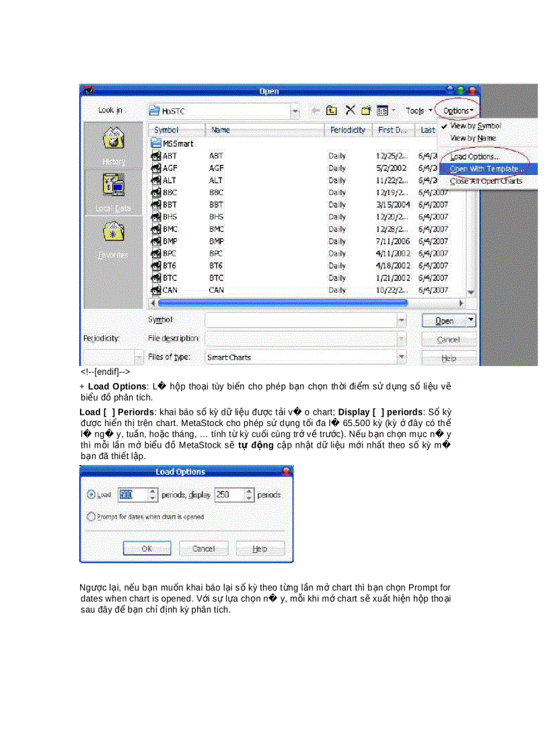Click the Back navigation arrow

[x=316, y=110]
